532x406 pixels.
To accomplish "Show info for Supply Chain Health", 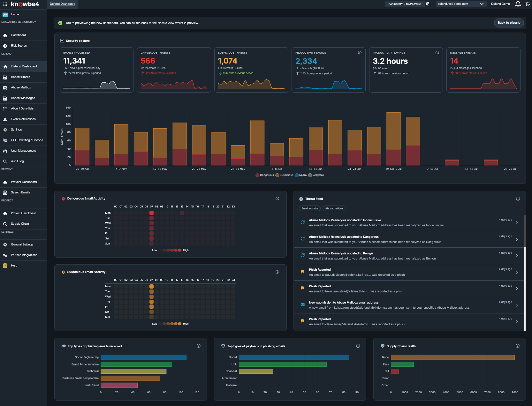I will pyautogui.click(x=518, y=346).
